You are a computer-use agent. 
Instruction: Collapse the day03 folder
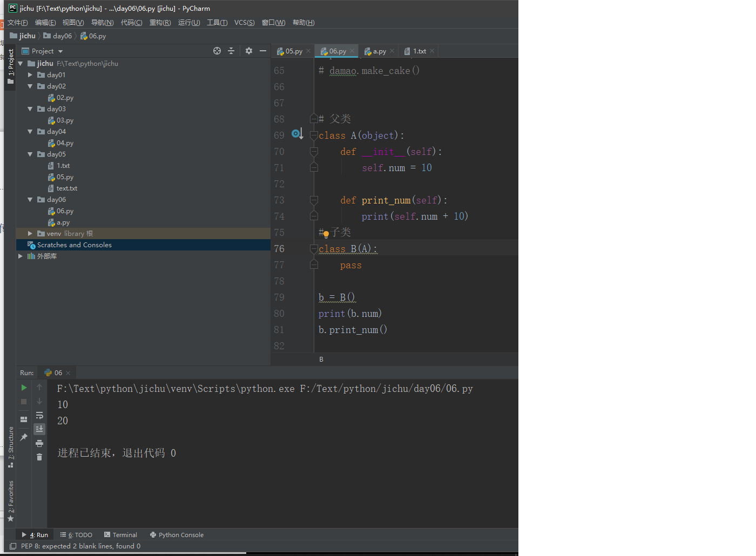[x=30, y=109]
